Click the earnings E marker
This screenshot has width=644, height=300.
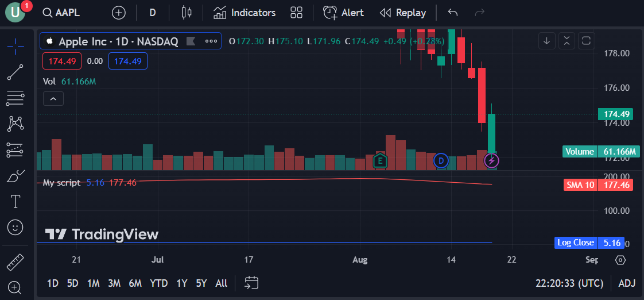tap(381, 160)
